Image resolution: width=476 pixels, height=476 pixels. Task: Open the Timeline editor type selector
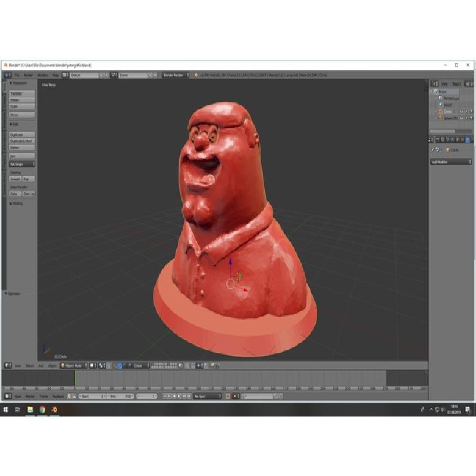[x=8, y=396]
